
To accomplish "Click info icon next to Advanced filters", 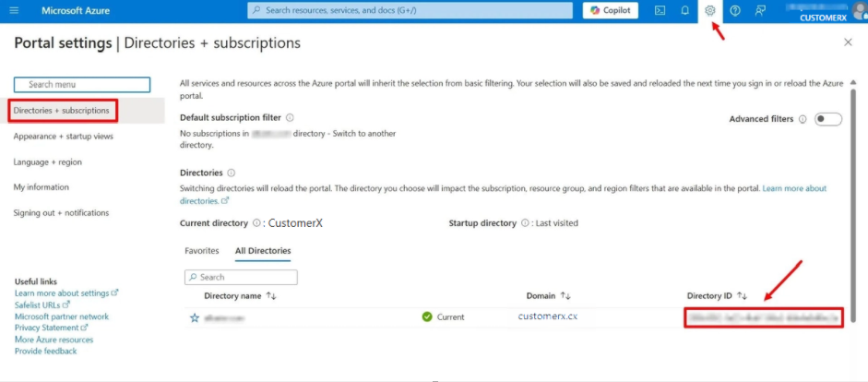I will (x=803, y=119).
